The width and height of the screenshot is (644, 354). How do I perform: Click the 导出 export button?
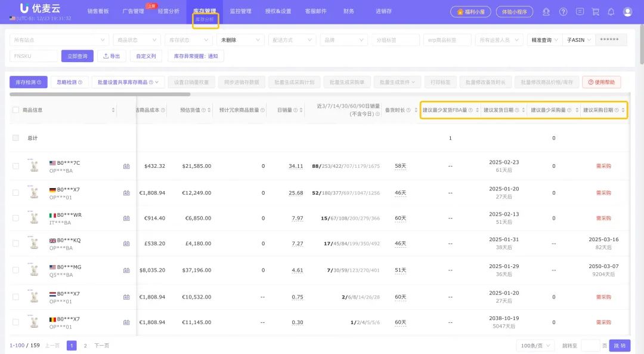pyautogui.click(x=112, y=56)
